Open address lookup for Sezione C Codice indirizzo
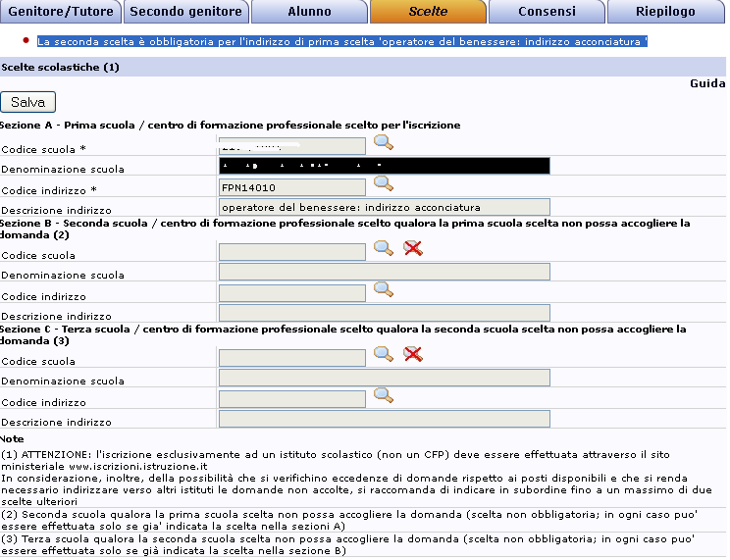730x560 pixels. [x=383, y=395]
